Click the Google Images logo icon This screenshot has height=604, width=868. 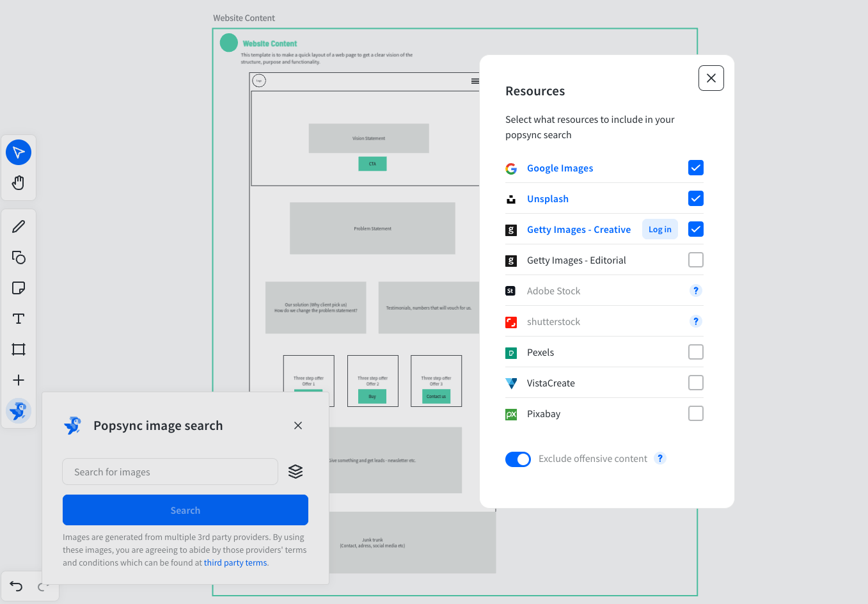point(511,168)
